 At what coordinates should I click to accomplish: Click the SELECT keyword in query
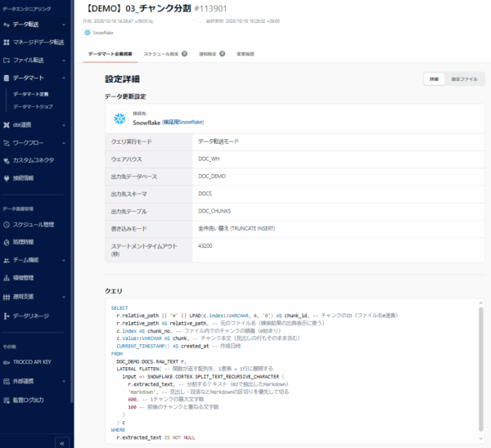(x=119, y=308)
